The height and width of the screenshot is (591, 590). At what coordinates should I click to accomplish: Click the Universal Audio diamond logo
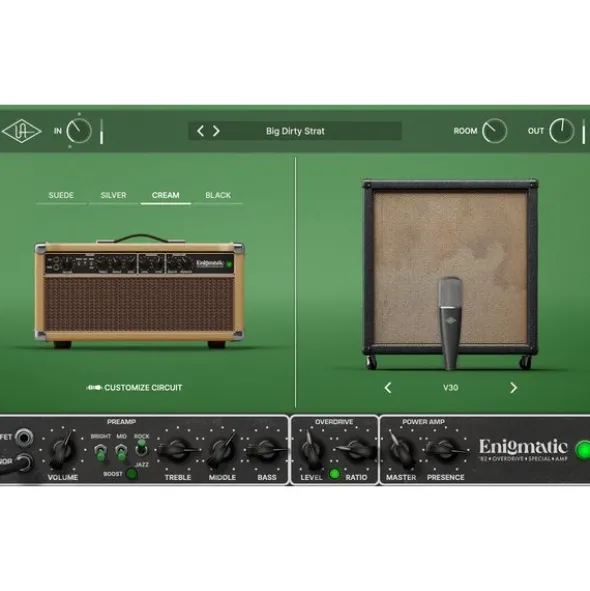(x=21, y=131)
